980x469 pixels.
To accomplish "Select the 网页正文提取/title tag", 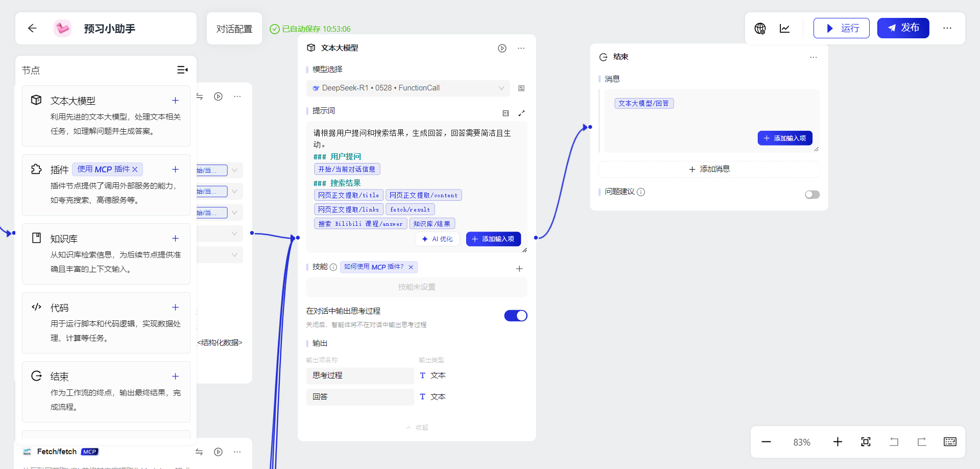I will [x=349, y=195].
